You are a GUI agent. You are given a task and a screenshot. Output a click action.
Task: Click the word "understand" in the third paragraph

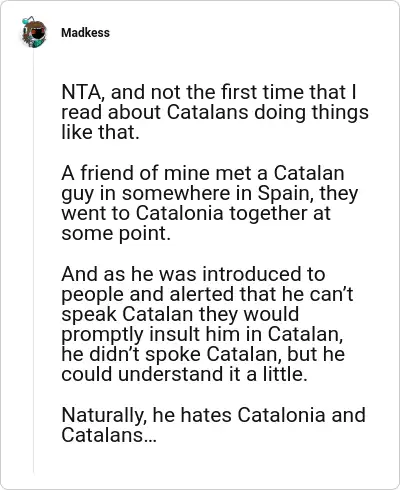[170, 374]
